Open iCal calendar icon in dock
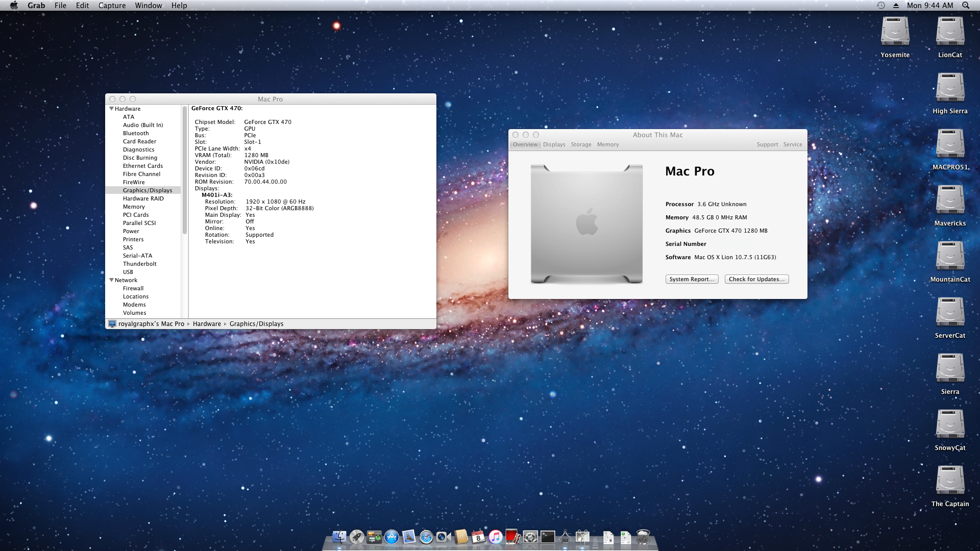Screen dimensions: 980x551 coord(478,537)
